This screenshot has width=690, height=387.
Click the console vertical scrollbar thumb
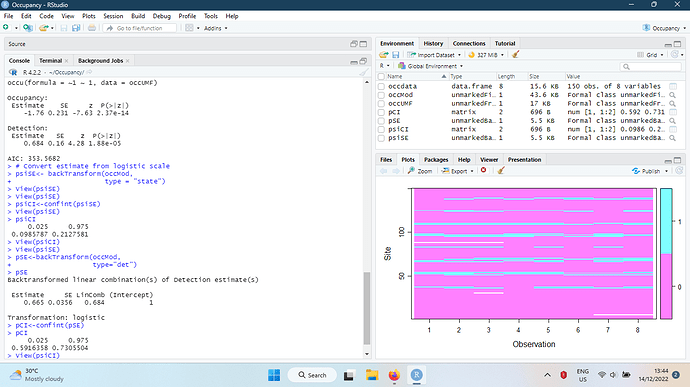[x=367, y=308]
